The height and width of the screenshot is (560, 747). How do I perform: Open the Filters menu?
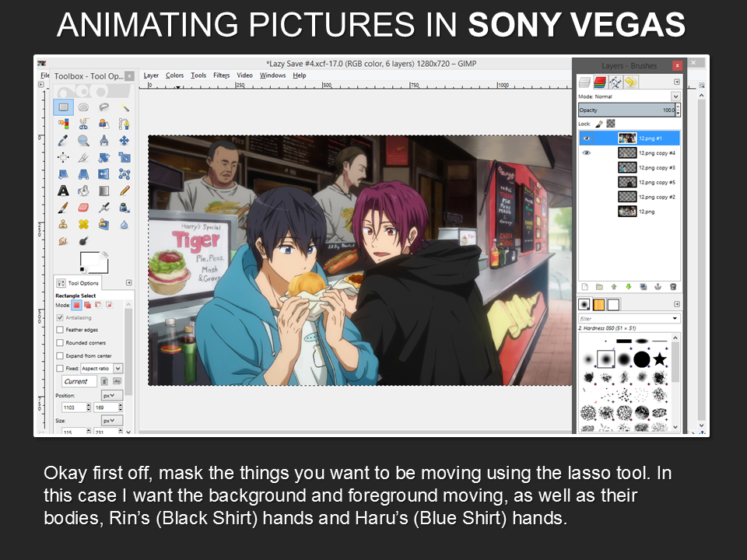coord(221,75)
